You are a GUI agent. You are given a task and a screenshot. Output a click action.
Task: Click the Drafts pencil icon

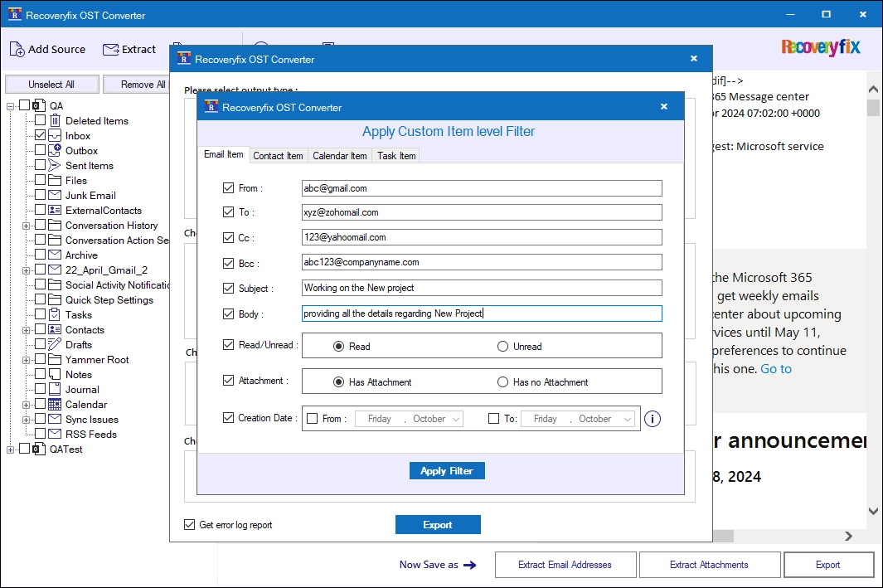tap(55, 344)
